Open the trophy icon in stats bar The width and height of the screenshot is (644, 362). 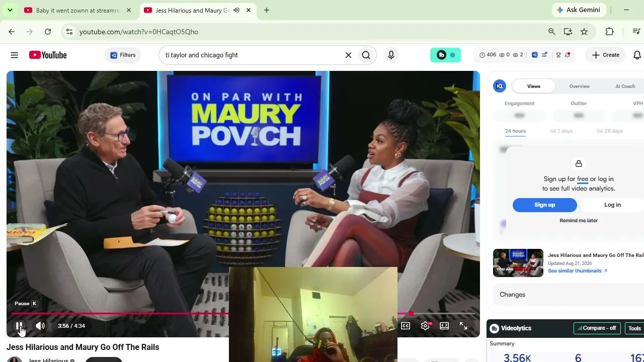click(558, 55)
